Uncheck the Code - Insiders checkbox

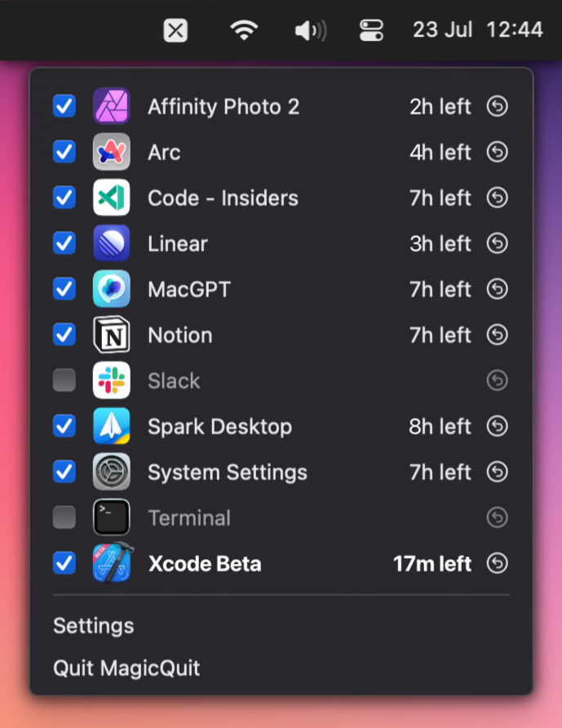pyautogui.click(x=64, y=198)
